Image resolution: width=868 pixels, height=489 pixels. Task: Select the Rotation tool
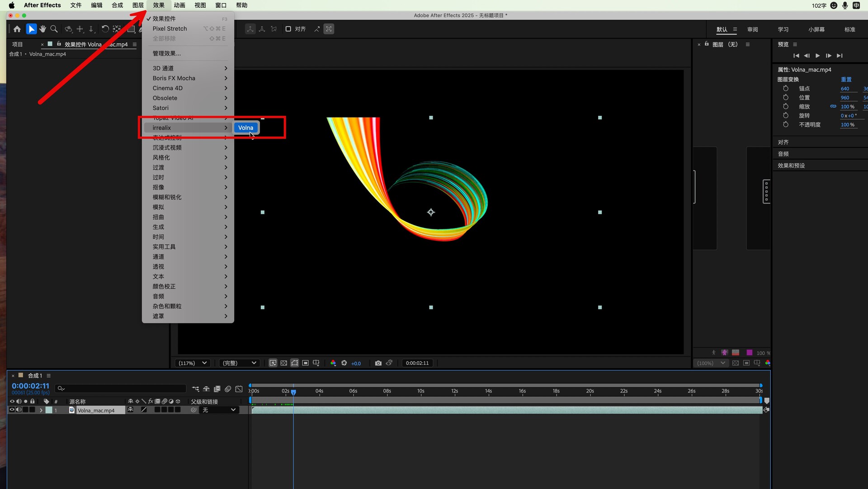point(105,29)
